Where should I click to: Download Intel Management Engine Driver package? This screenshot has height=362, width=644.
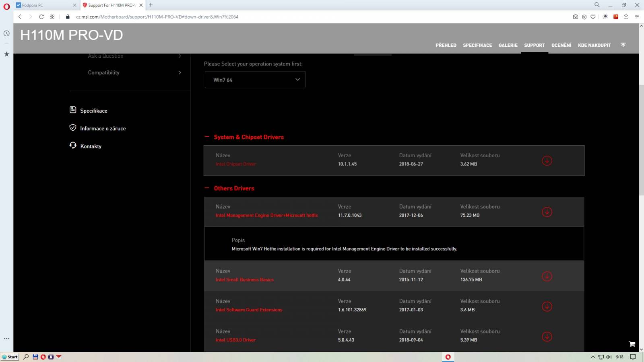[x=547, y=212]
